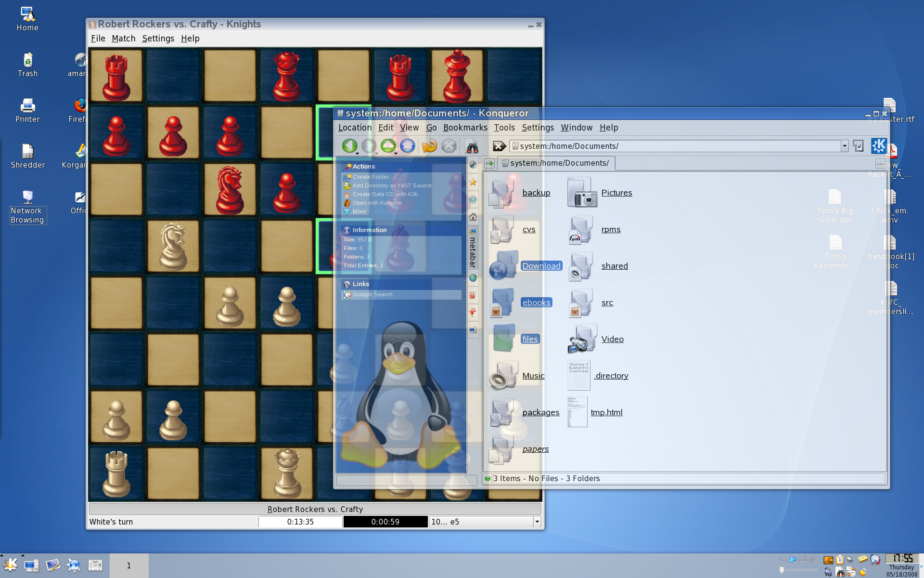Image resolution: width=924 pixels, height=578 pixels.
Task: Collapse the Links section header
Action: [401, 284]
